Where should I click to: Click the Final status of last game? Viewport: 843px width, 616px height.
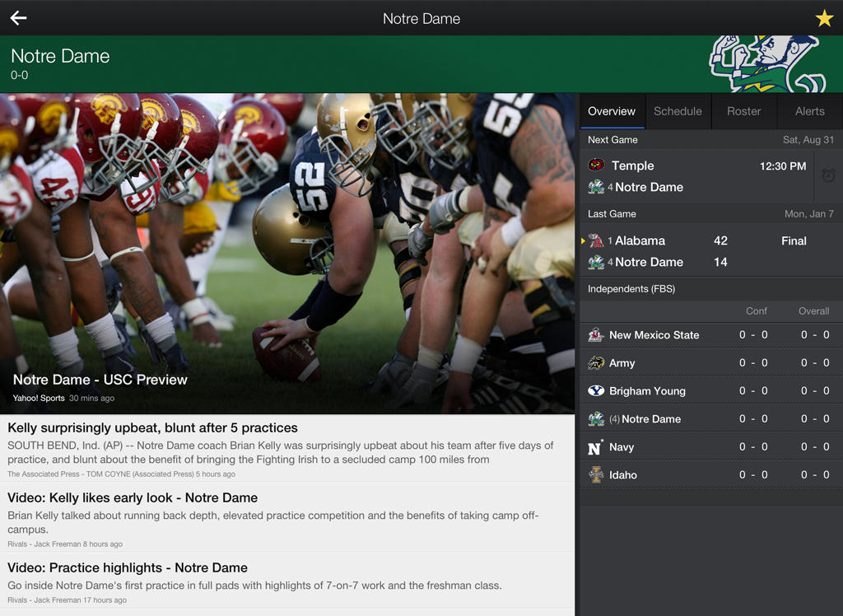794,241
